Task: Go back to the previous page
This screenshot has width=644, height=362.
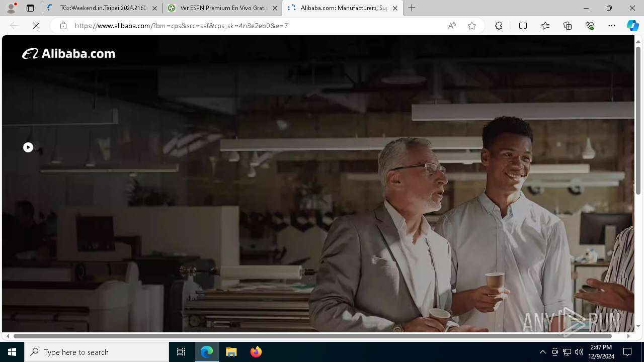Action: coord(14,26)
